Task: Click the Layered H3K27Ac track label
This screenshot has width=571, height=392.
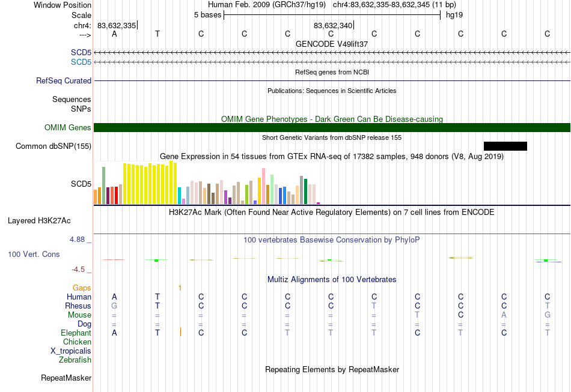Action: pos(39,221)
